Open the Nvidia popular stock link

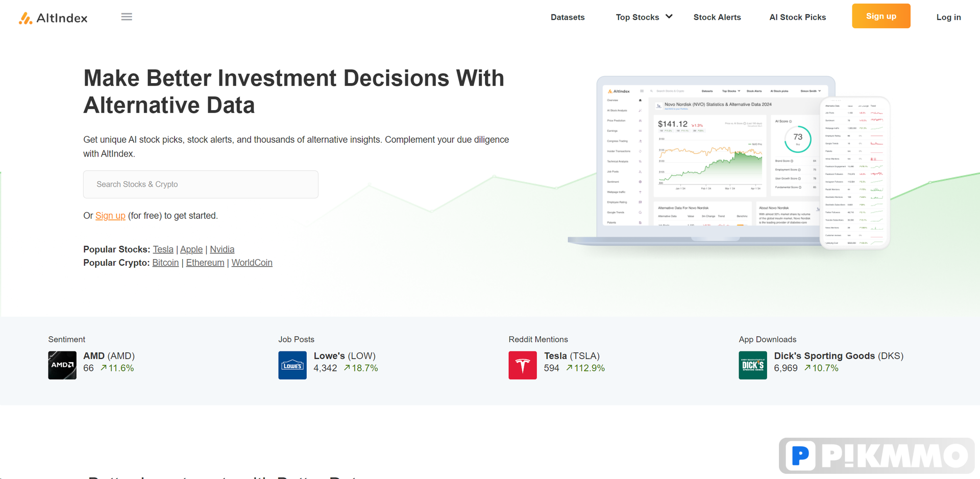click(222, 249)
